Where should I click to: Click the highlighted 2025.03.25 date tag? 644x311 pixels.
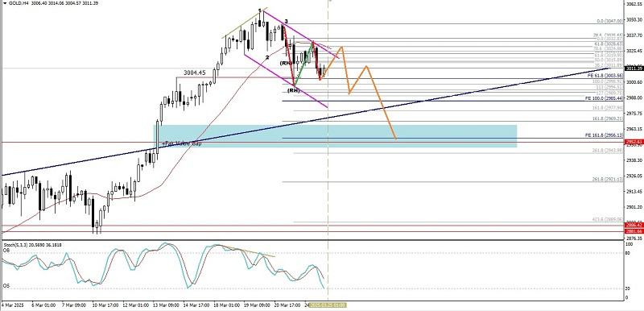pyautogui.click(x=328, y=305)
